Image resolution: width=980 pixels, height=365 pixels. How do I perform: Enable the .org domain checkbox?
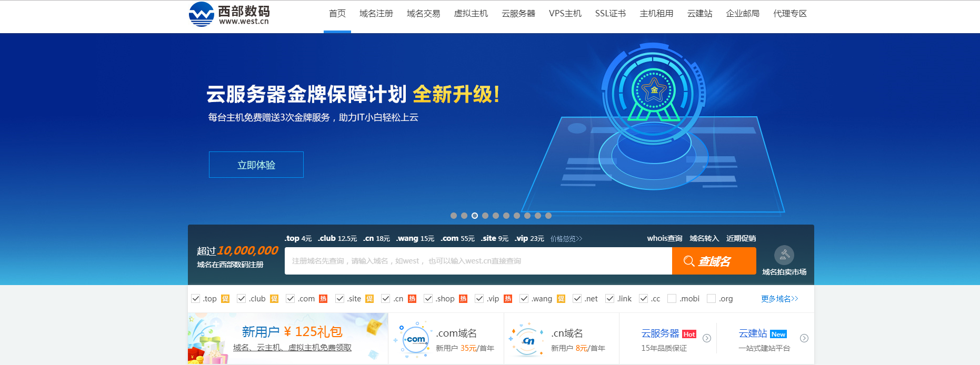pyautogui.click(x=712, y=299)
